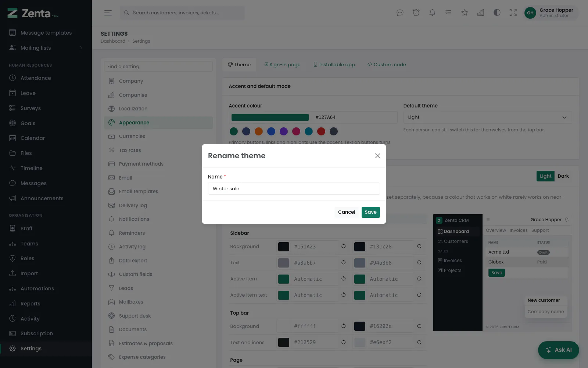
Task: Click the Ask AI button
Action: 559,350
